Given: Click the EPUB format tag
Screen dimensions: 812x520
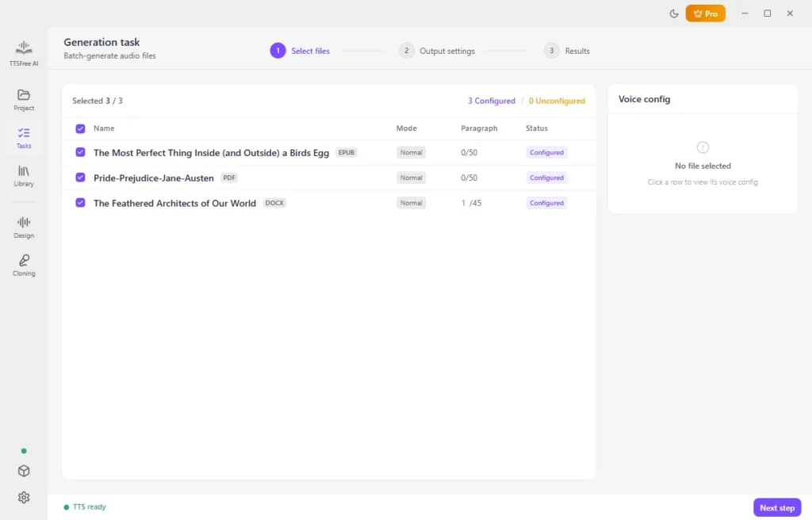Looking at the screenshot, I should (x=347, y=152).
